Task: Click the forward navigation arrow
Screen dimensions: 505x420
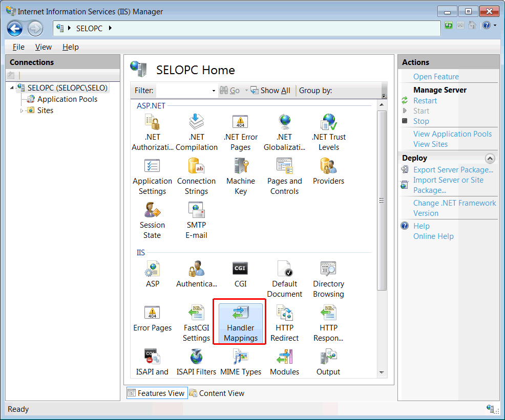Action: (x=35, y=29)
